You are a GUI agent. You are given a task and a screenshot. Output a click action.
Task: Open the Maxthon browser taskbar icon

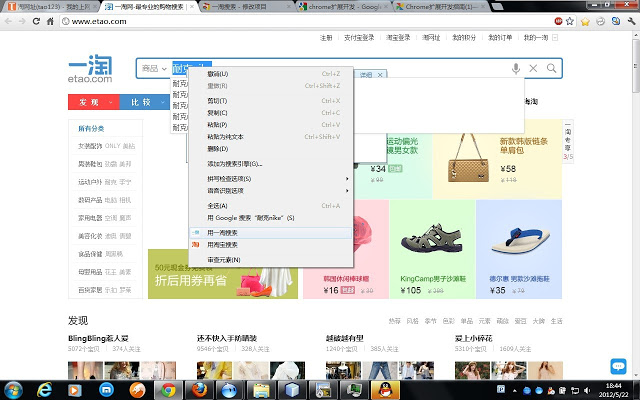click(x=106, y=390)
